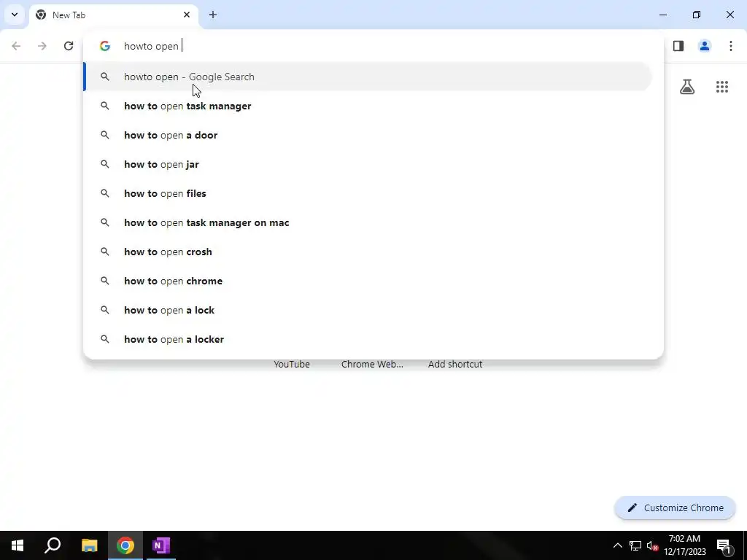Viewport: 747px width, 560px height.
Task: Close the New Tab tab
Action: click(187, 15)
